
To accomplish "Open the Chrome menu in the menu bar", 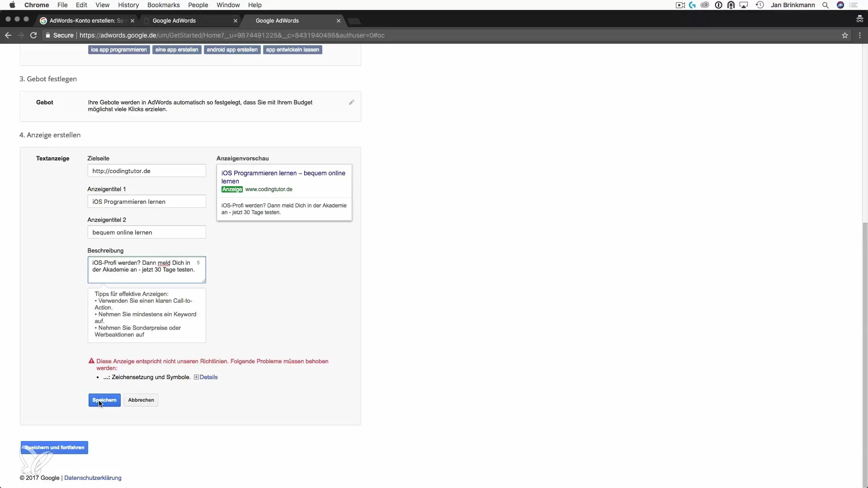I will click(x=37, y=5).
